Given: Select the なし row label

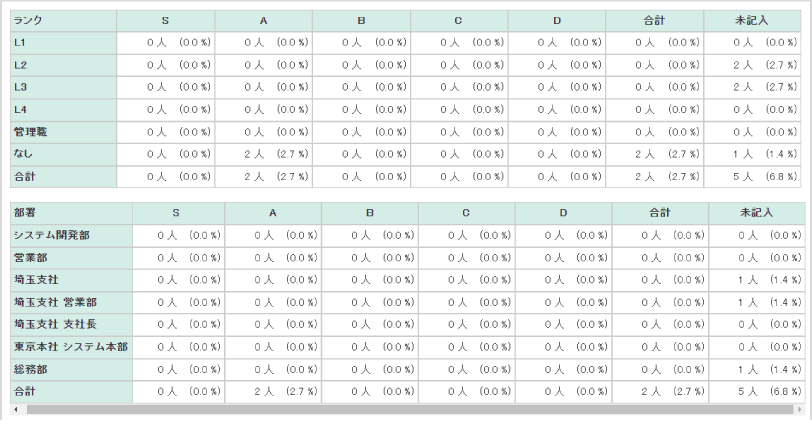Looking at the screenshot, I should pos(64,154).
